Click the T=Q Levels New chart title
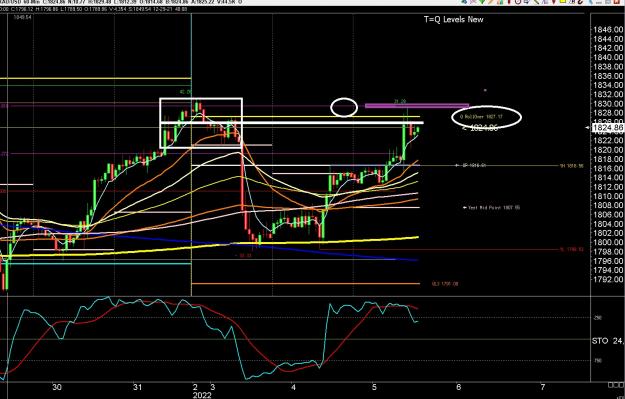 coord(454,20)
